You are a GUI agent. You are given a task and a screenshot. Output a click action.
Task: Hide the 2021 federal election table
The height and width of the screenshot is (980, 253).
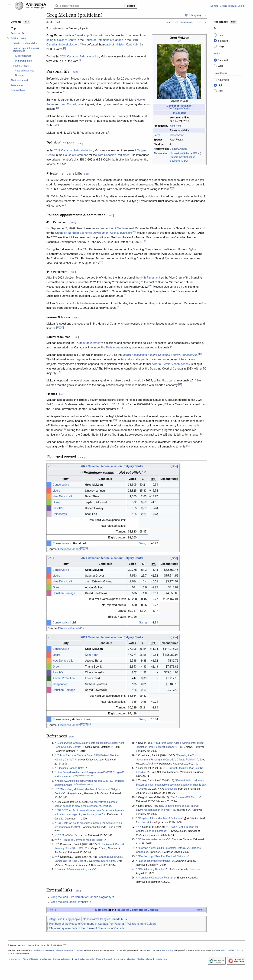pyautogui.click(x=174, y=558)
